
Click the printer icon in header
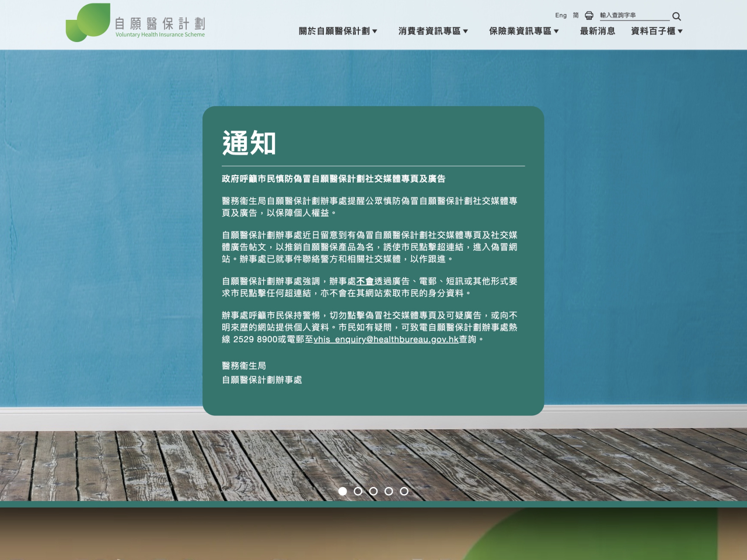pyautogui.click(x=589, y=16)
